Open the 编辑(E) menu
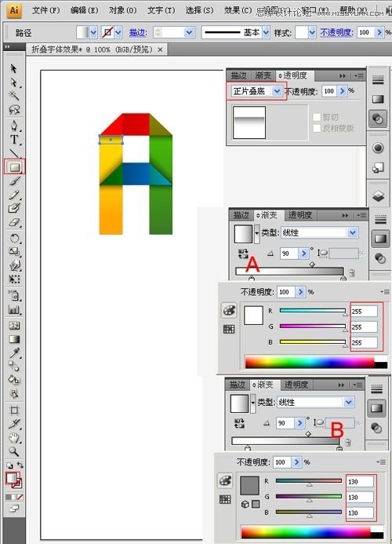Viewport: 392px width, 544px height. [84, 10]
